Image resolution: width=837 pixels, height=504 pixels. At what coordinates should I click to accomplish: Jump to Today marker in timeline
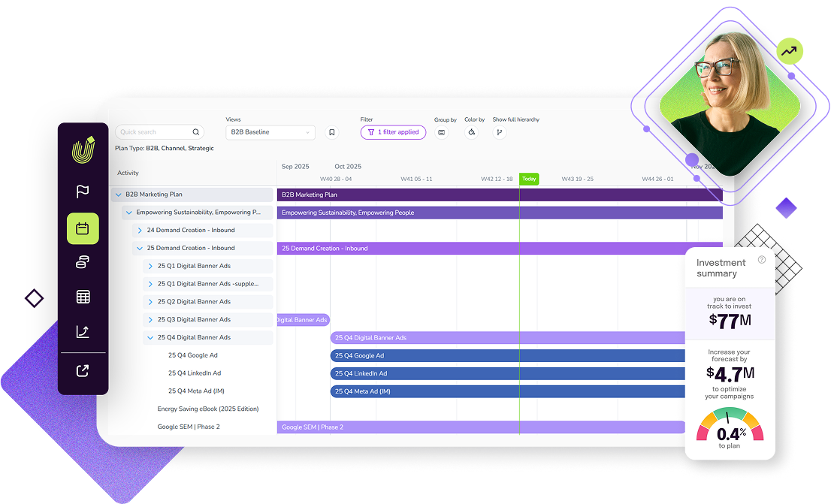(529, 179)
